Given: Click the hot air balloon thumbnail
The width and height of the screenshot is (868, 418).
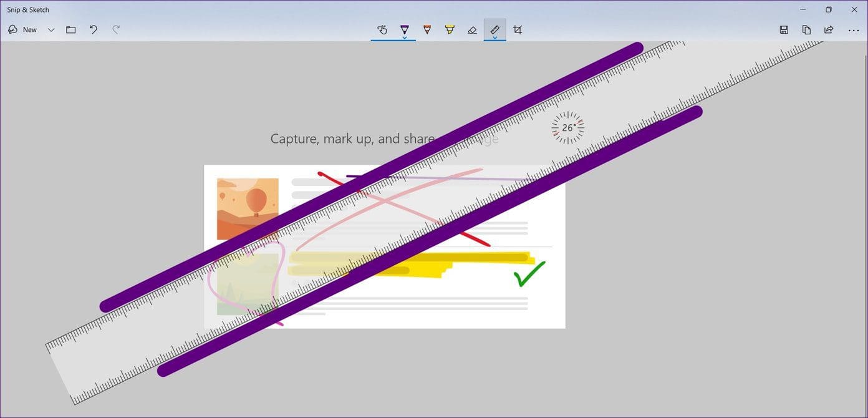Looking at the screenshot, I should (x=248, y=209).
